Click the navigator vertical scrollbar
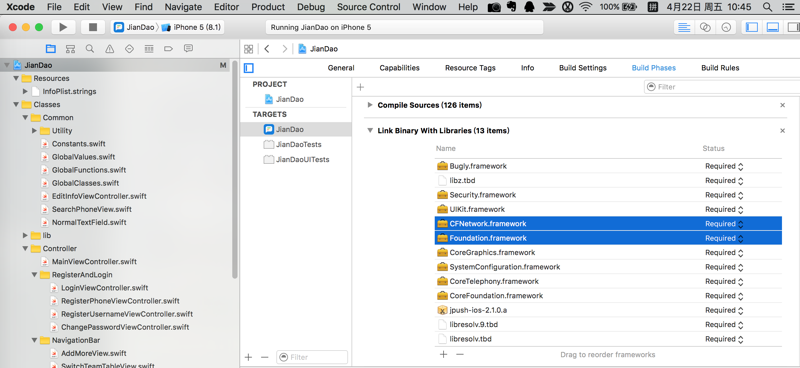 point(235,170)
